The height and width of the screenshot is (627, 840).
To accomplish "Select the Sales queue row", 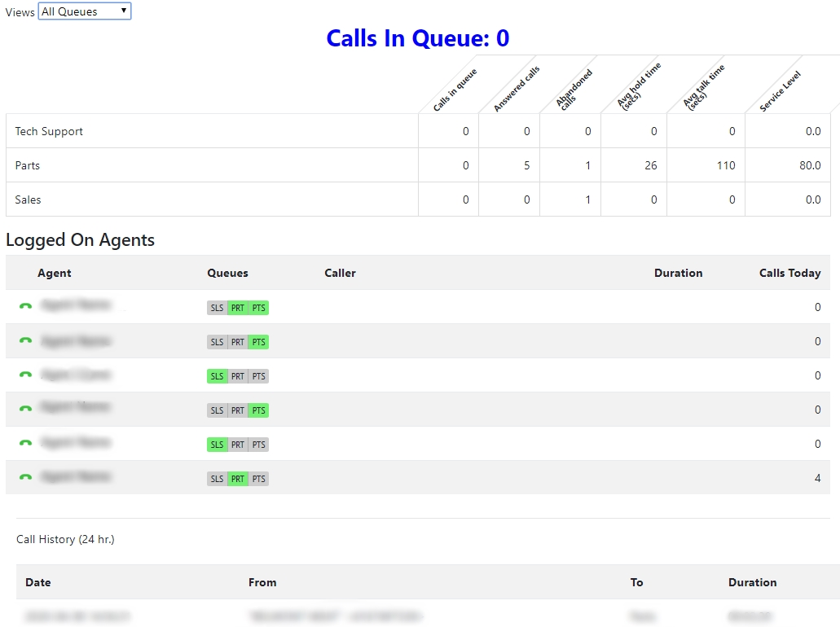I will [418, 199].
